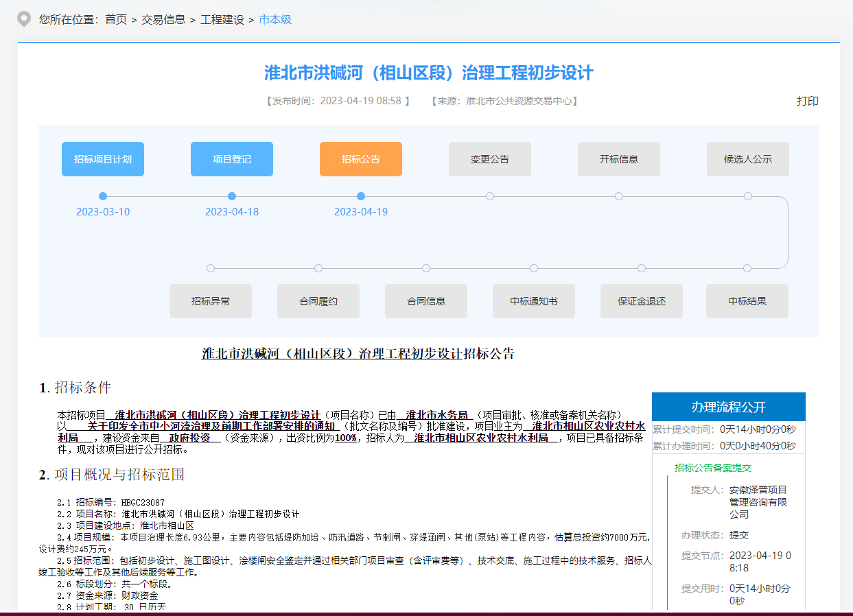Click the 来源：淮北市公共资源交易中心 text
This screenshot has height=616, width=853.
click(504, 101)
